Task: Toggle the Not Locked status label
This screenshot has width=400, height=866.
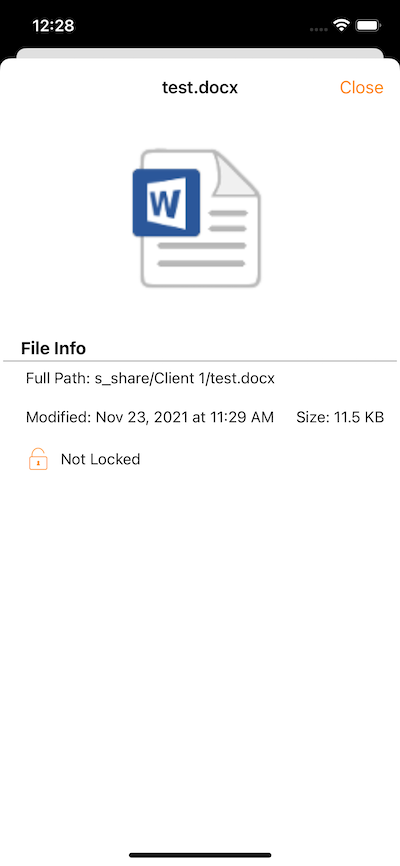Action: pyautogui.click(x=101, y=460)
